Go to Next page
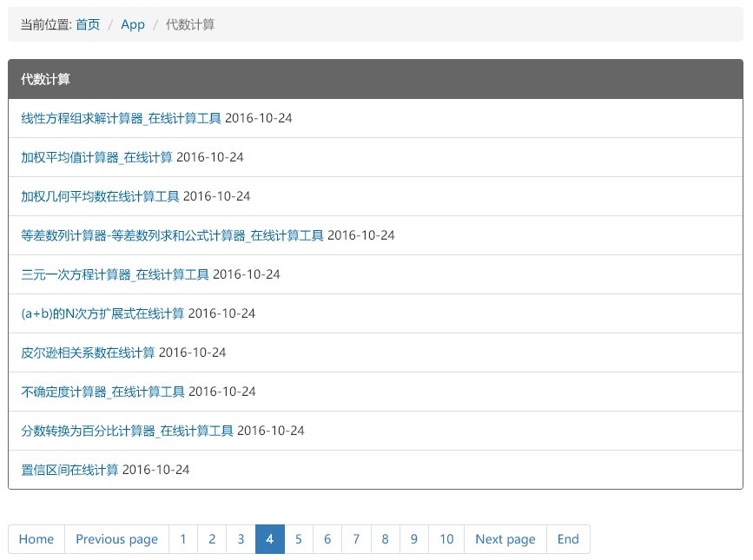This screenshot has width=753, height=560. click(x=505, y=539)
